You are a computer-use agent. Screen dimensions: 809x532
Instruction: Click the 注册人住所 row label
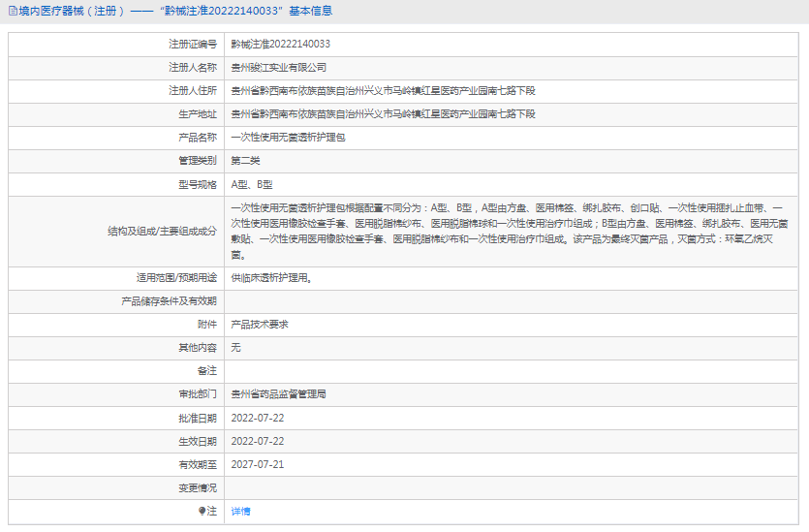point(192,90)
